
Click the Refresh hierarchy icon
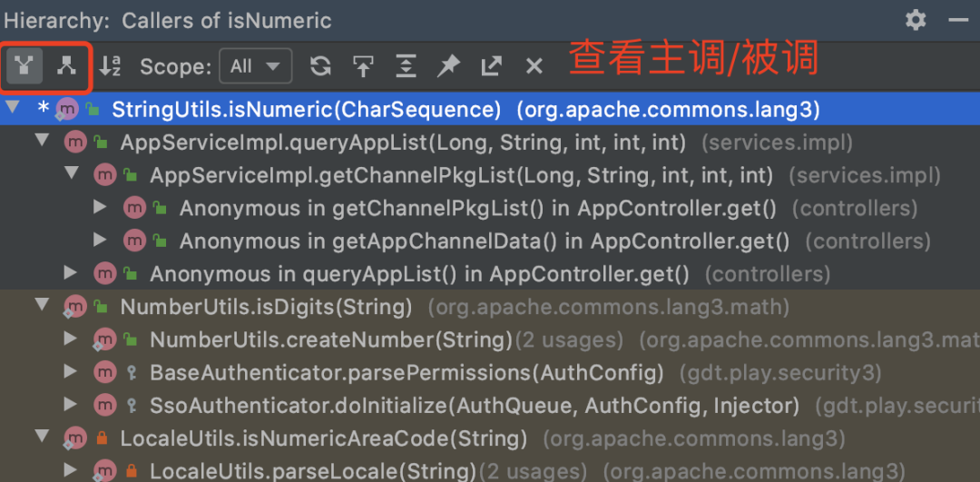(320, 66)
